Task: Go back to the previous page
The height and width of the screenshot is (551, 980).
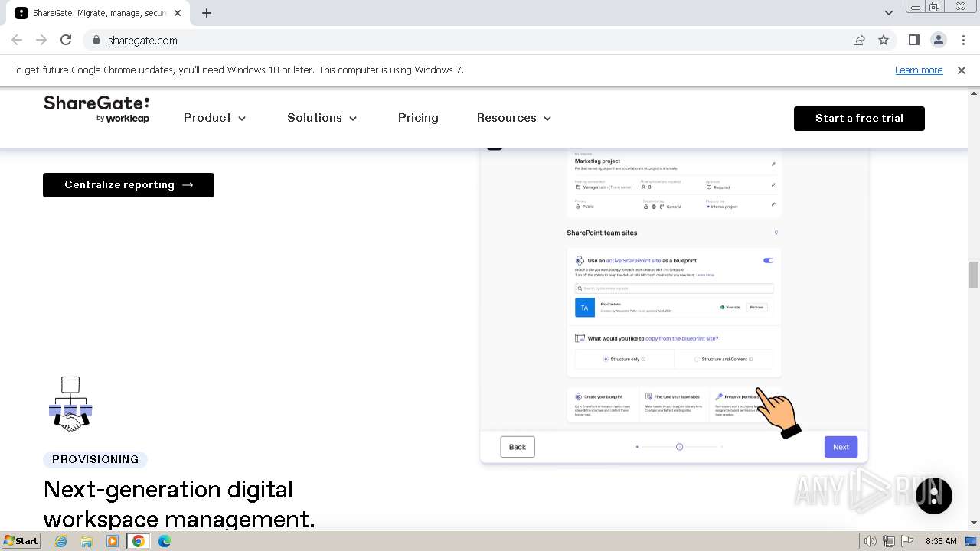Action: (x=17, y=40)
